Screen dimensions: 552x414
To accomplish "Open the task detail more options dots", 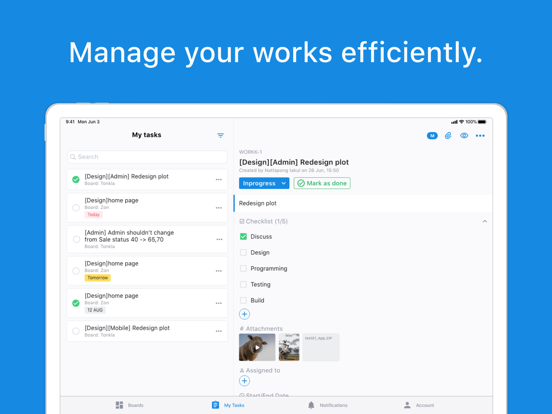I will coord(480,136).
